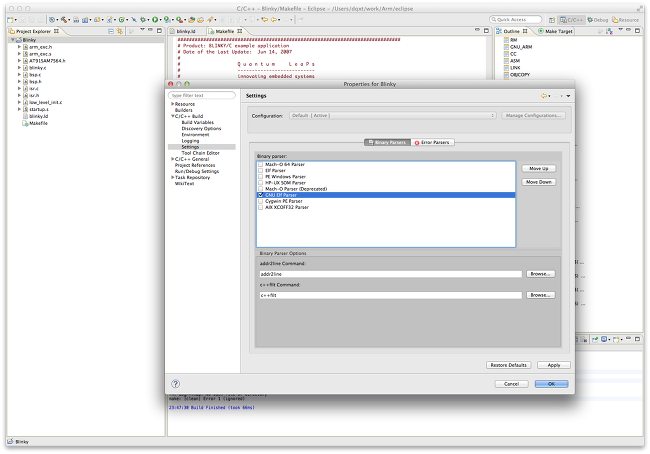Click Restore Defaults
The width and height of the screenshot is (650, 454).
pyautogui.click(x=509, y=365)
